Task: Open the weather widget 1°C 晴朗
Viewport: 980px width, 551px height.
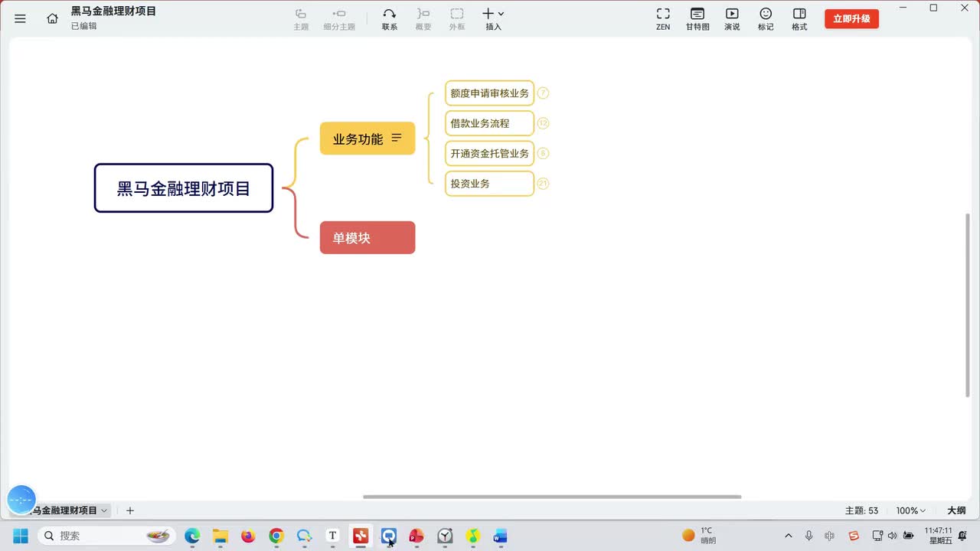Action: click(699, 536)
